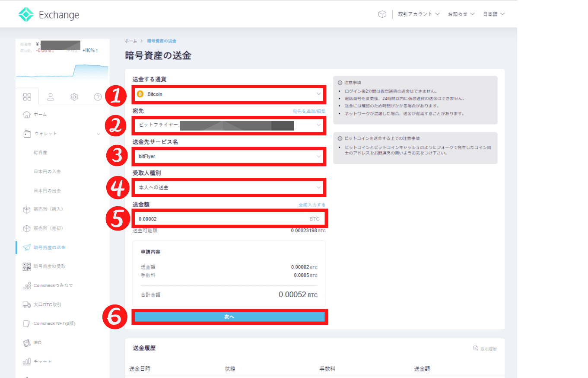Click the 暗号資産の送金 breadcrumb
This screenshot has height=378, width=588.
(162, 41)
